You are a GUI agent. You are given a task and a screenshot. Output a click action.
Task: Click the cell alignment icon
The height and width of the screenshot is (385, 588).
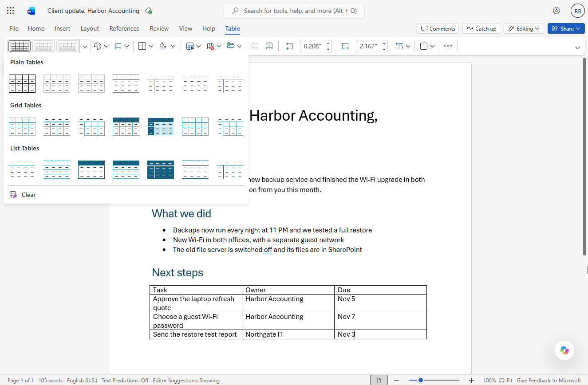(424, 46)
